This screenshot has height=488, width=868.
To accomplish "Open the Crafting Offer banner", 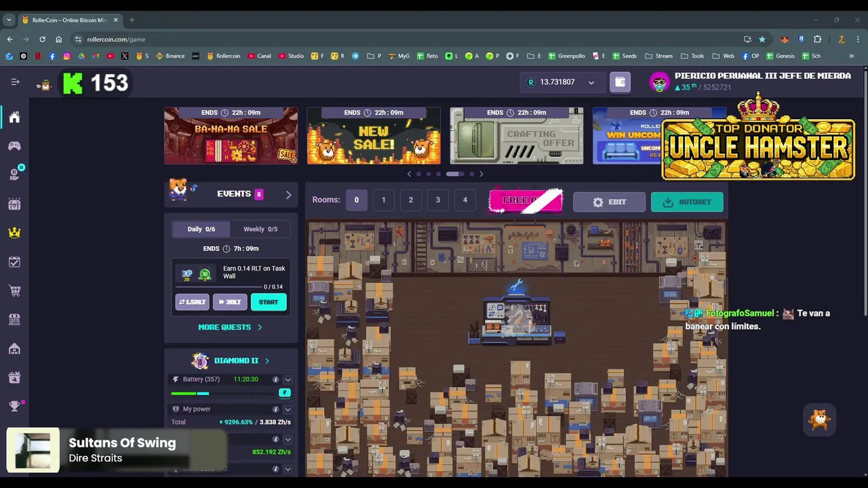I will (x=517, y=136).
